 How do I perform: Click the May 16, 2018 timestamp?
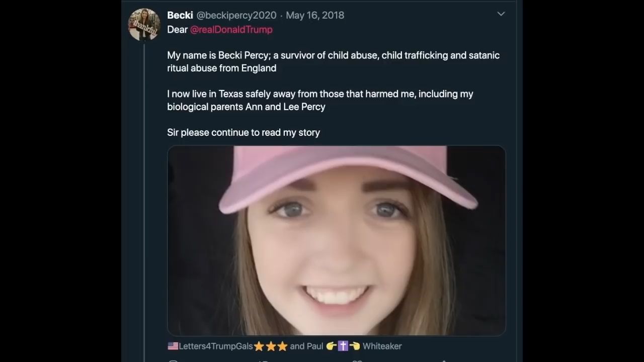[x=315, y=15]
